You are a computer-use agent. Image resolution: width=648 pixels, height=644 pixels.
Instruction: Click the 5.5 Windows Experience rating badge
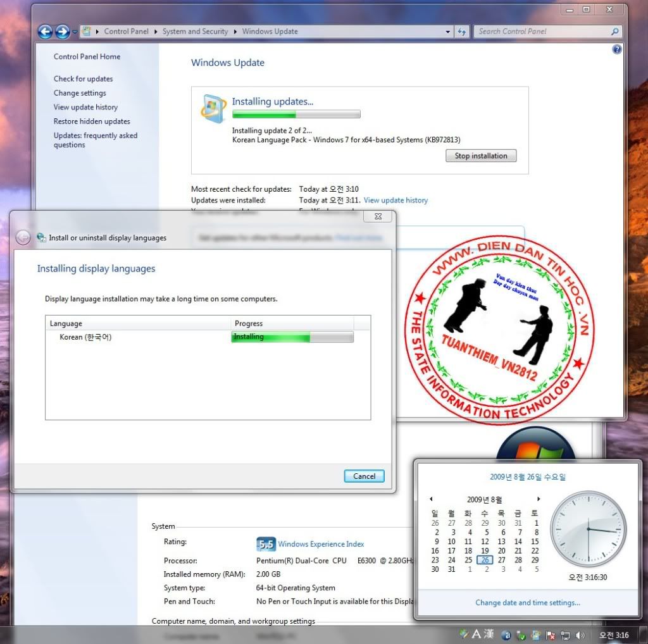266,544
